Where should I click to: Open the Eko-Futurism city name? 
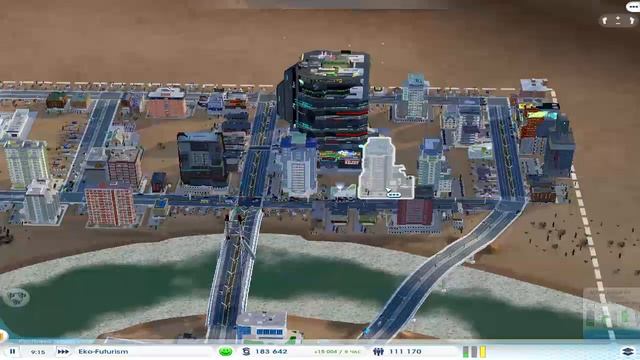(x=103, y=351)
